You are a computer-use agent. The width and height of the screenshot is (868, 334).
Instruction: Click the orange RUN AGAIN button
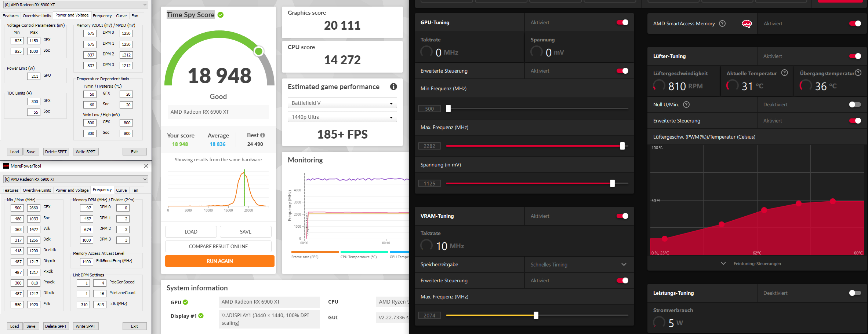click(x=220, y=261)
